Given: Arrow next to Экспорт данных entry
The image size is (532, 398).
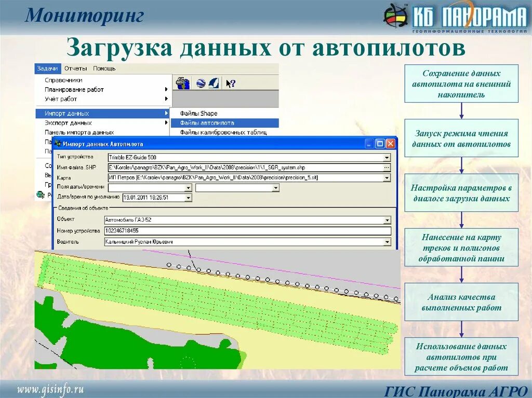Looking at the screenshot, I should 166,123.
